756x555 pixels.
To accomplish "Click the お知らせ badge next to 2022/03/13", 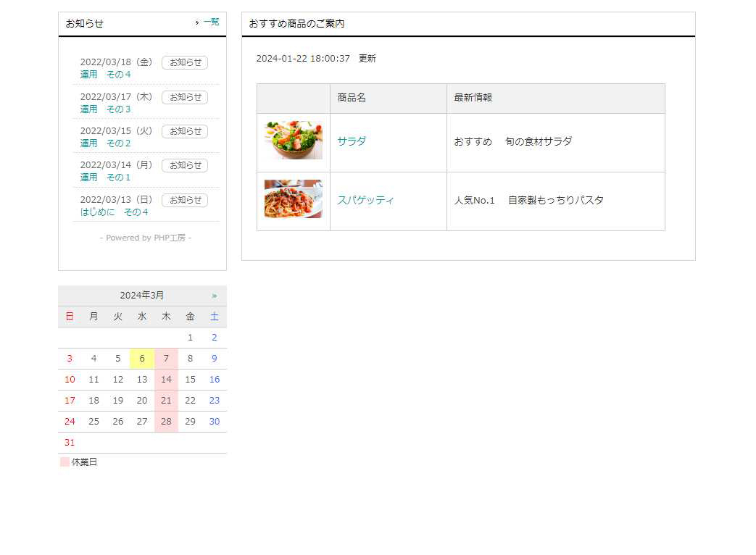I will (185, 200).
